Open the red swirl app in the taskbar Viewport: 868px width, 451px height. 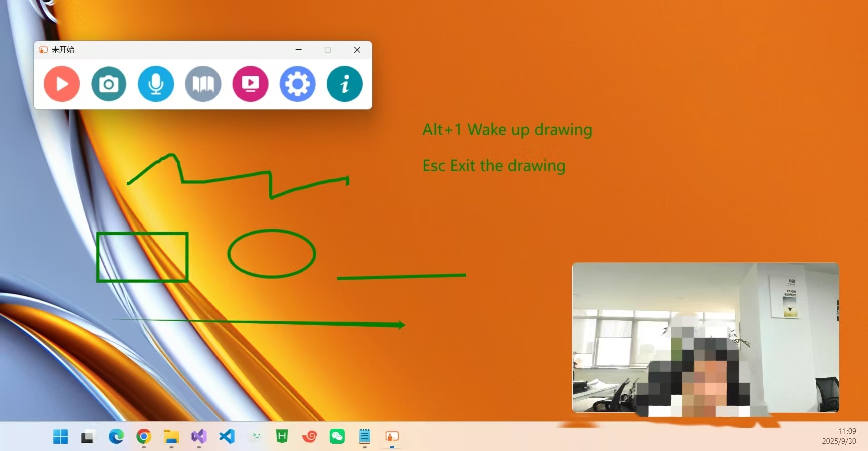310,437
